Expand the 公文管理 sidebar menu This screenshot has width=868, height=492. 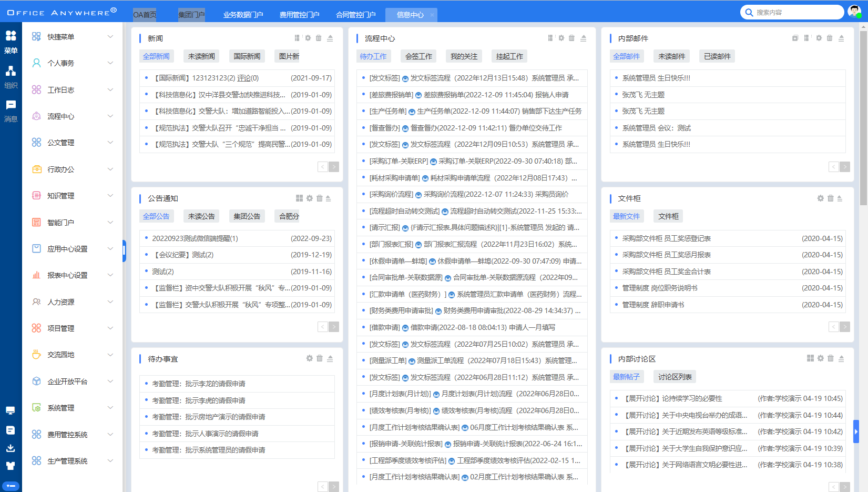[x=73, y=143]
